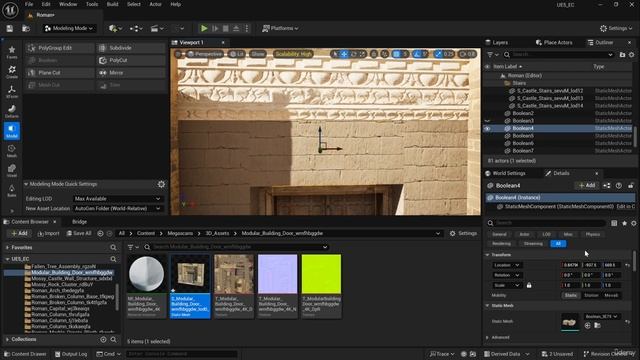640x360 pixels.
Task: Lock the scale ratio
Action: pyautogui.click(x=529, y=285)
